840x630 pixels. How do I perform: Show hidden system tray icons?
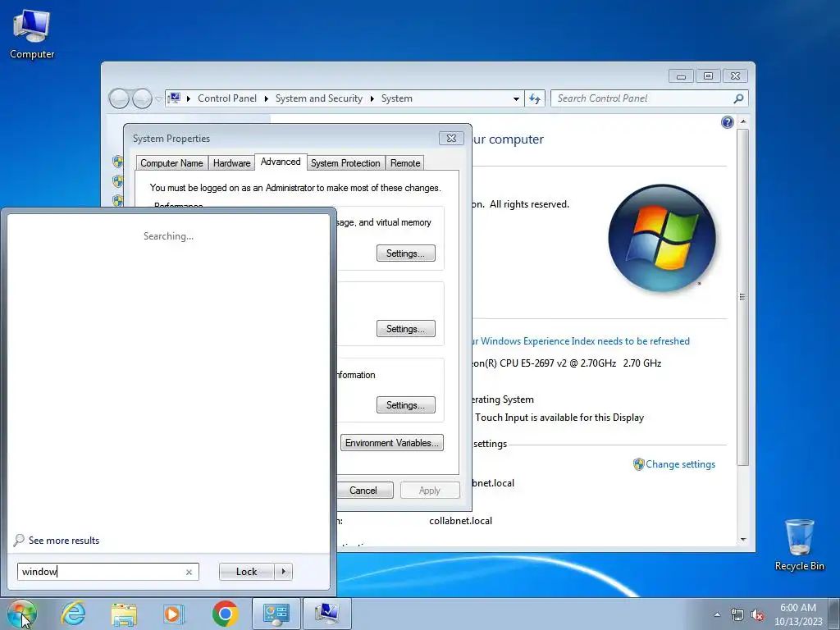[x=717, y=614]
